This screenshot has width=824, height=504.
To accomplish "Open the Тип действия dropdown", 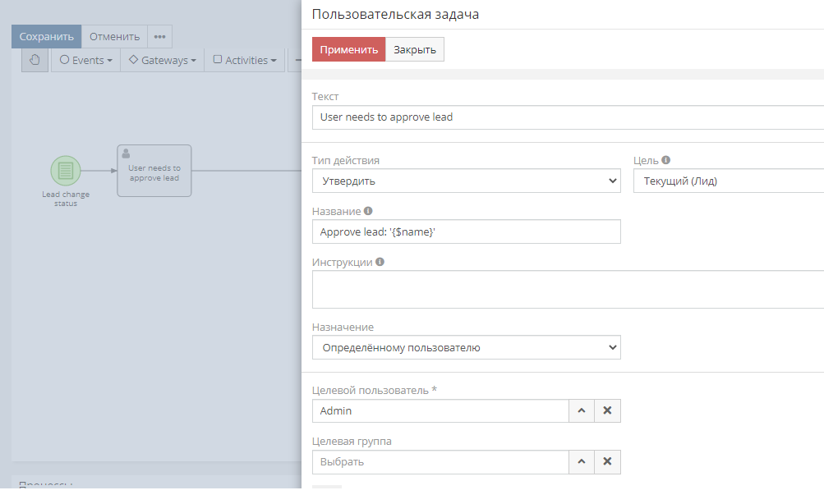I will 466,181.
